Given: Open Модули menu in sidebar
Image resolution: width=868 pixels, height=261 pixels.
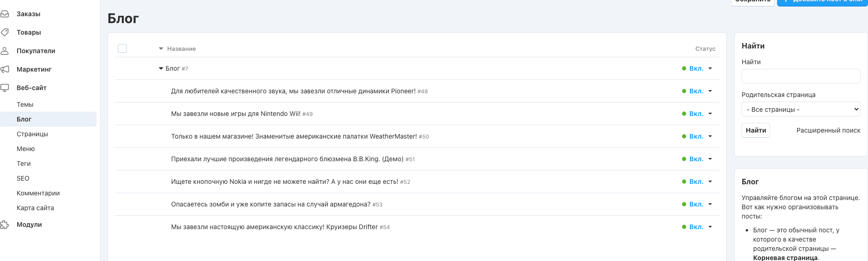Looking at the screenshot, I should (x=29, y=225).
